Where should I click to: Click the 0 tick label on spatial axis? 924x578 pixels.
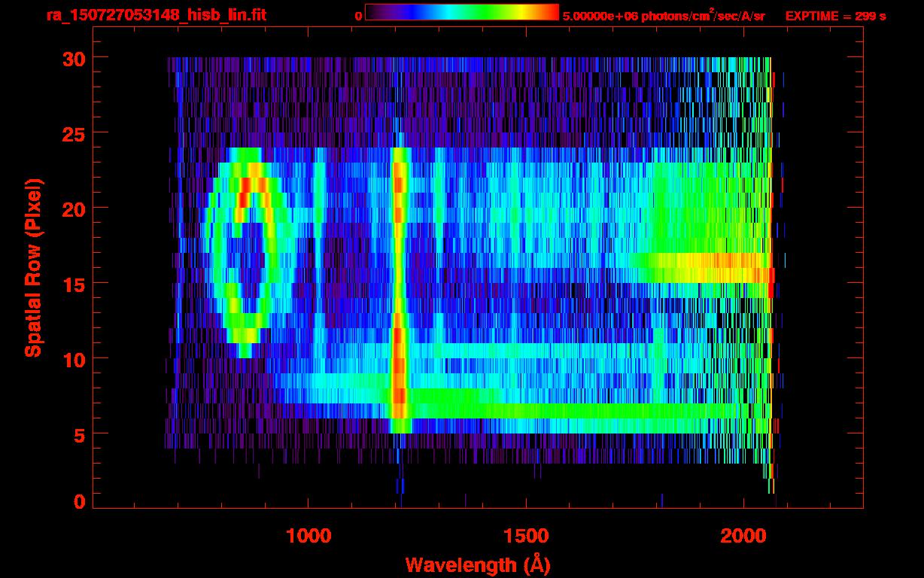point(79,501)
